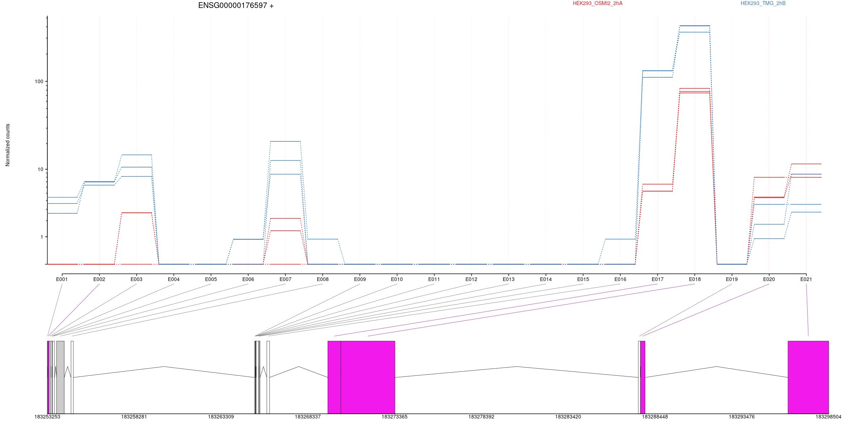Select the HEK293_OSMI2_2hA legend label
Viewport: 868px width, 434px height.
pyautogui.click(x=597, y=3)
